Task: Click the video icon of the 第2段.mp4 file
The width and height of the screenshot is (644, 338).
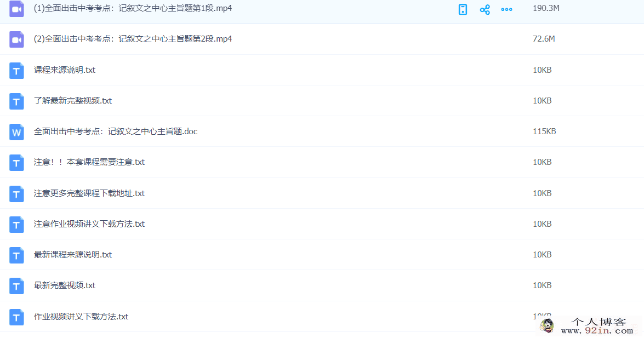Action: coord(16,39)
